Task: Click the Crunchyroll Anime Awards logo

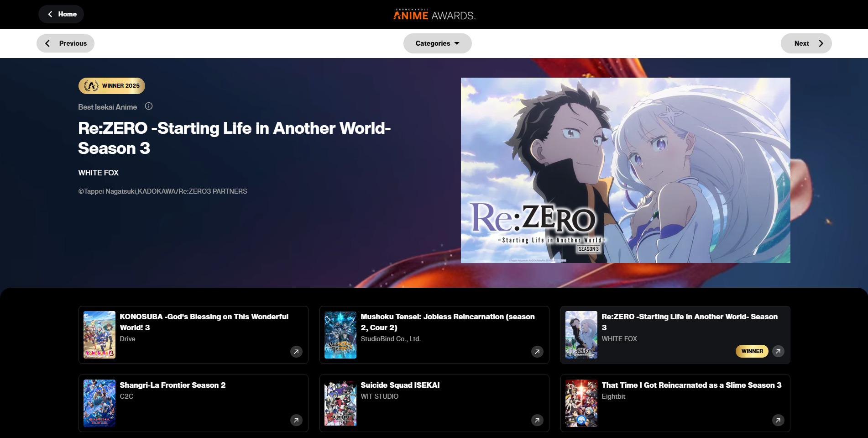Action: pos(434,15)
